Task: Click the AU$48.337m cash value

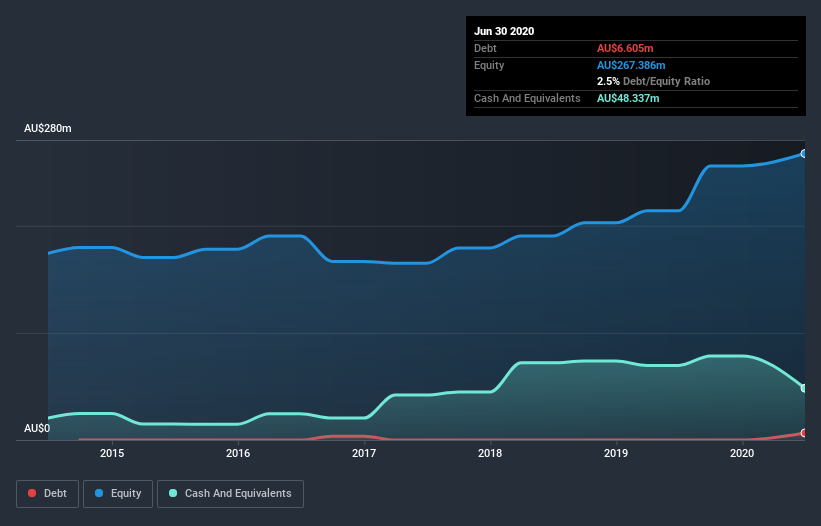Action: [628, 98]
